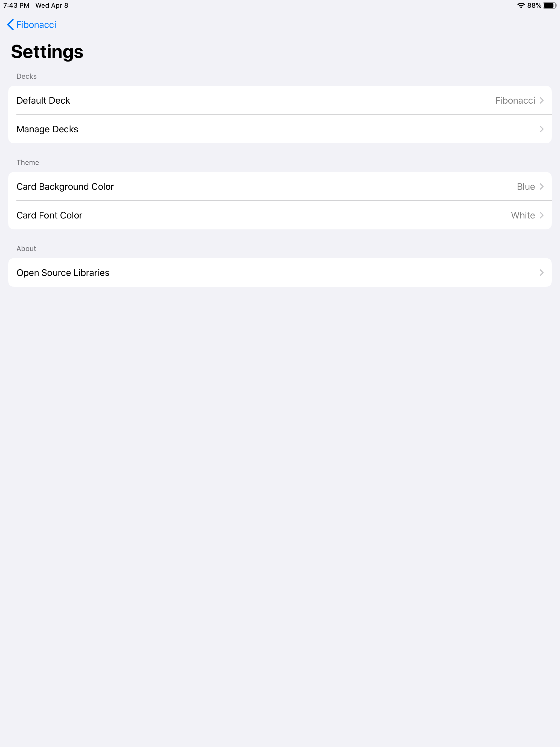
Task: Tap the 88% battery percentage text
Action: coord(534,5)
